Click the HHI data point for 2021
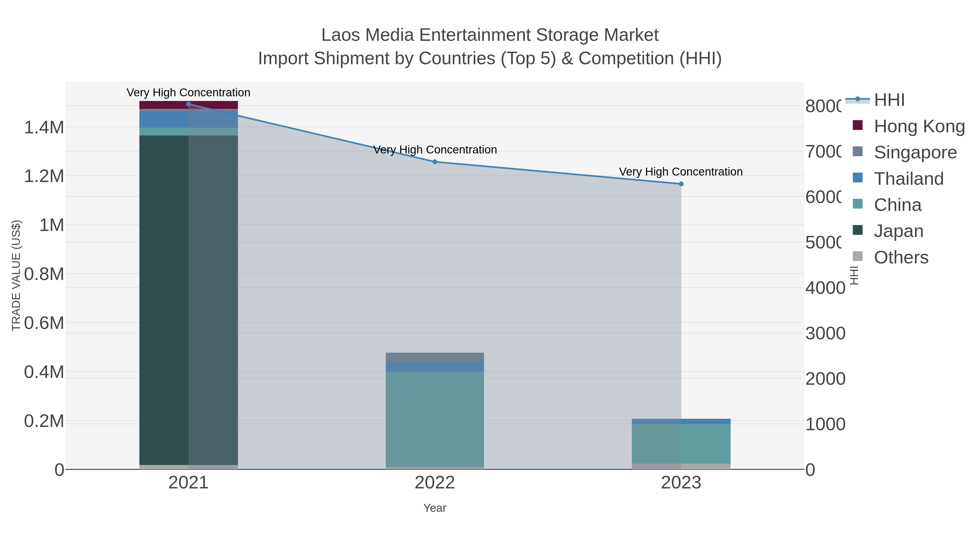The width and height of the screenshot is (980, 551). pyautogui.click(x=188, y=104)
